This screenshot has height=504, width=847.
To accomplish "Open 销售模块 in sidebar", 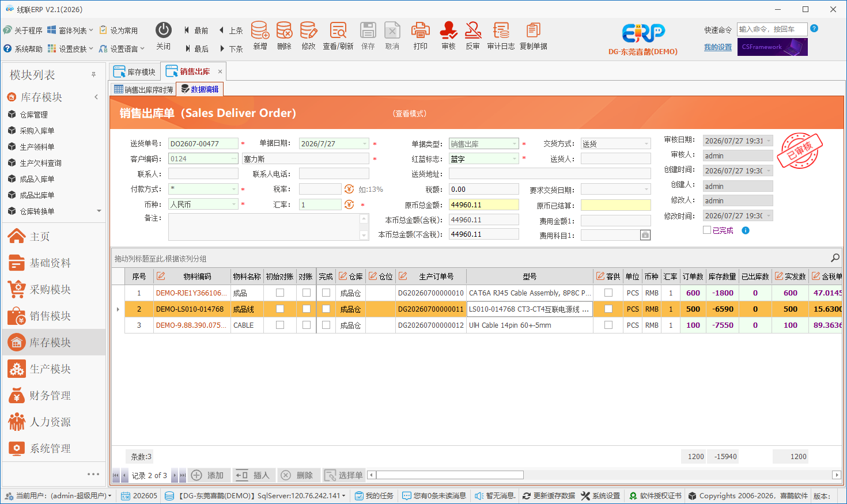I will 54,316.
